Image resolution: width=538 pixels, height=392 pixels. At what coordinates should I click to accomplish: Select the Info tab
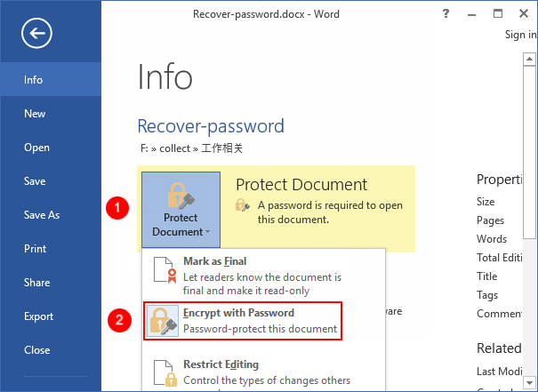point(34,80)
